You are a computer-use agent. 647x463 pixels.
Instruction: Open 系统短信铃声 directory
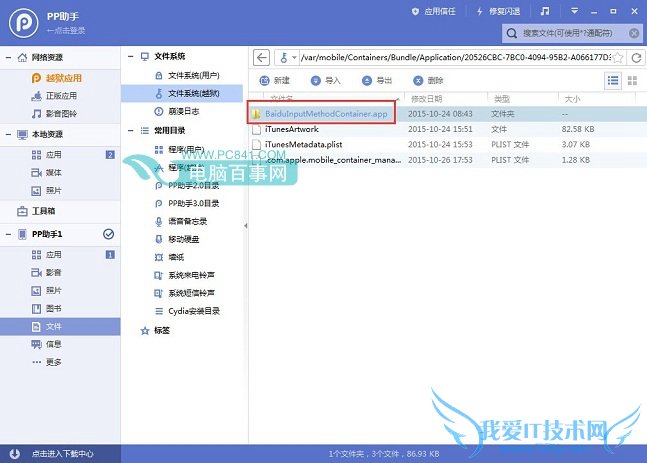coord(184,293)
